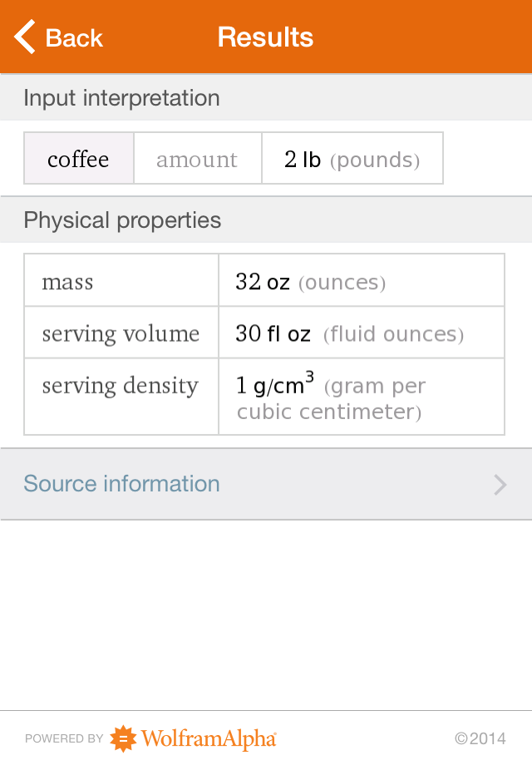Screen dimensions: 532x765
Task: Tap the serving density row label
Action: click(120, 386)
